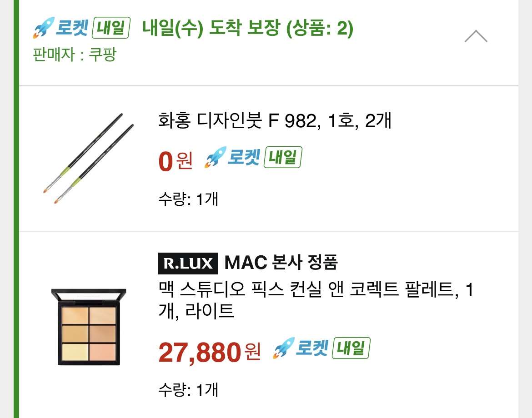Click the 판매자 : 쿠팡 seller label
The image size is (532, 418).
(x=75, y=55)
